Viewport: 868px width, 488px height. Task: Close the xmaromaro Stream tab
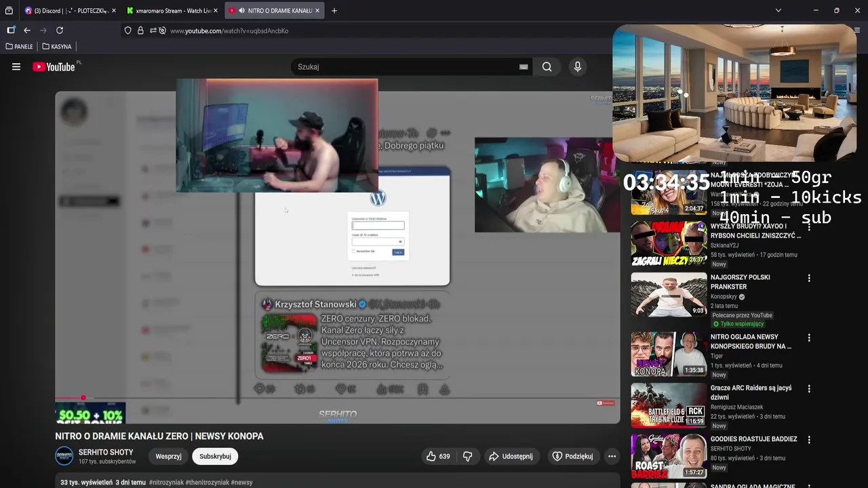(216, 11)
